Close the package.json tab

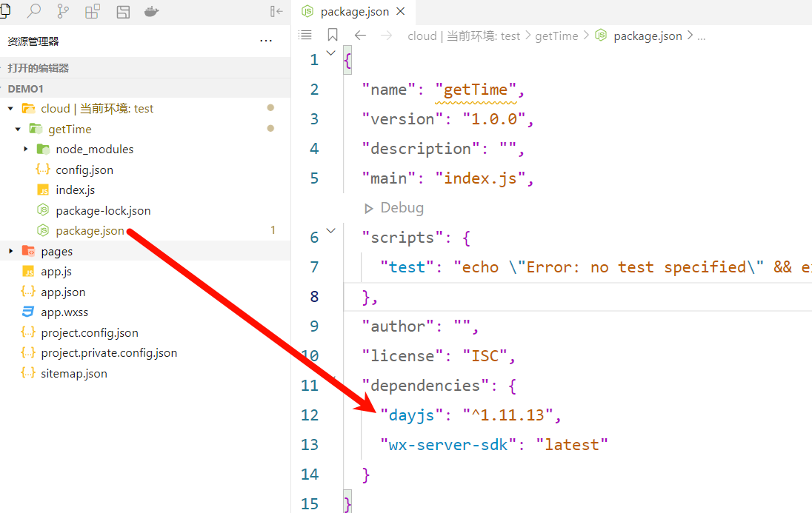click(x=401, y=11)
